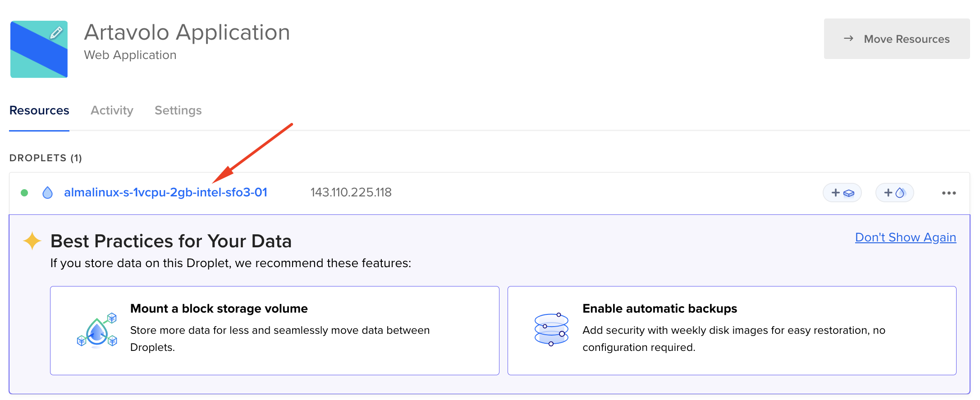Click the yellow sparkle icon beside Best Practices
The image size is (980, 400).
coord(32,241)
